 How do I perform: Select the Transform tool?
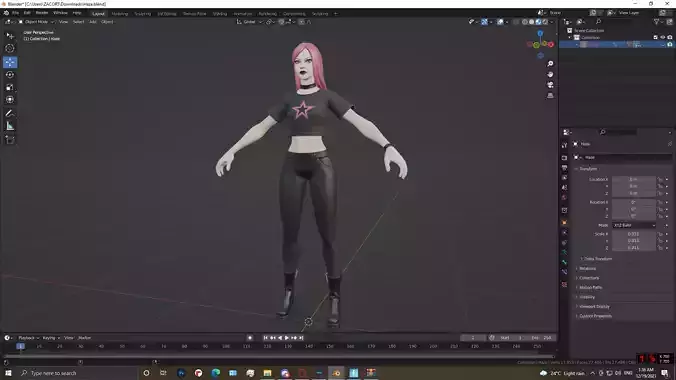(x=10, y=100)
